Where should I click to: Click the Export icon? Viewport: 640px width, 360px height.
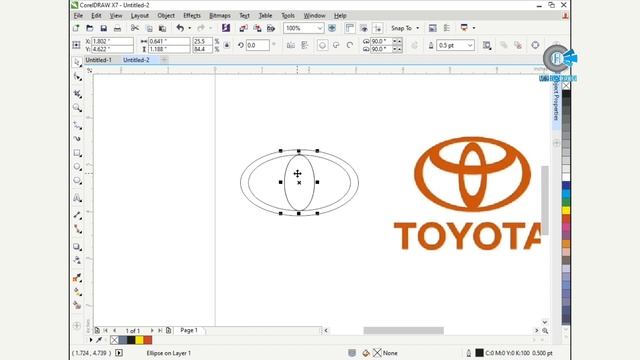pyautogui.click(x=257, y=28)
